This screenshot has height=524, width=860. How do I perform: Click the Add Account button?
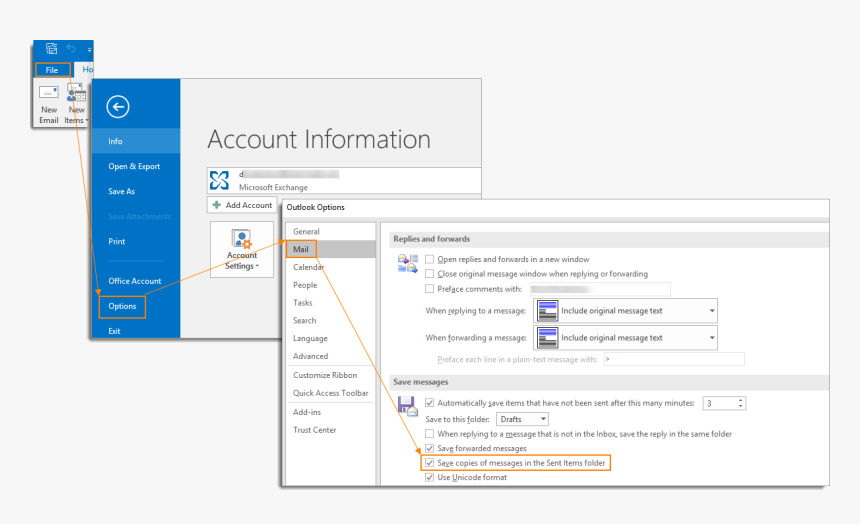[x=242, y=205]
